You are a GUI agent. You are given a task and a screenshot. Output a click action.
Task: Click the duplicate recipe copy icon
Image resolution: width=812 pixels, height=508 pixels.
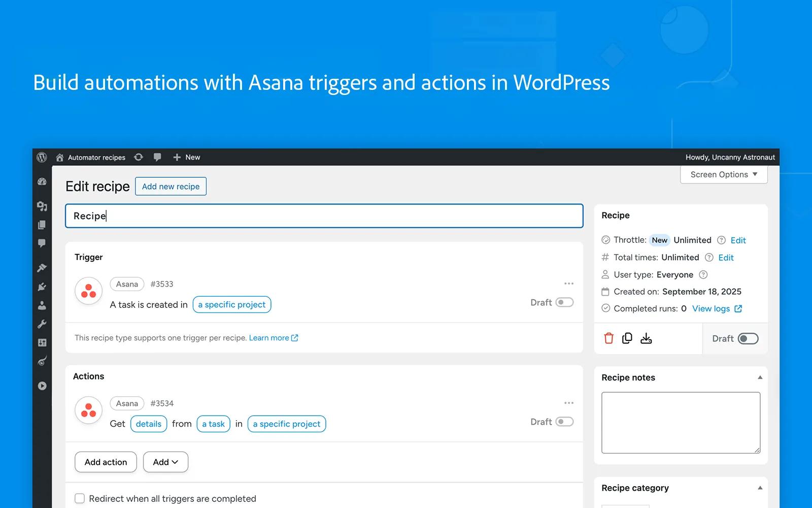627,338
